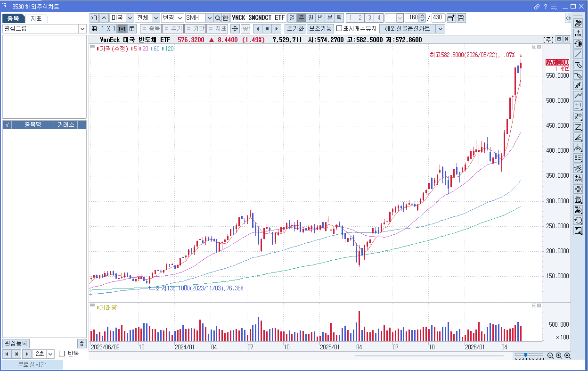Screen dimensions: 588x371
Task: Click the undo rotate arrow icon
Action: 578,220
